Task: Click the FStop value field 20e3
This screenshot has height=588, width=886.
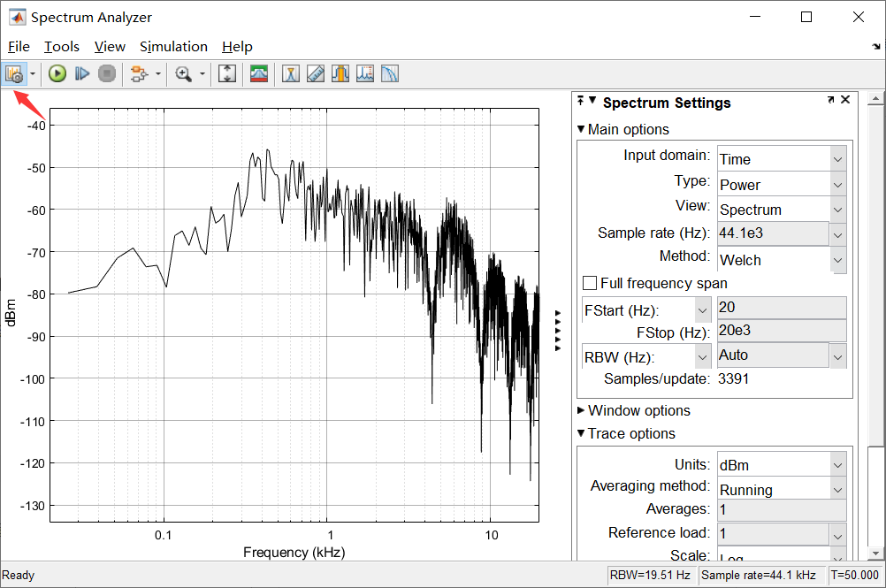Action: [x=782, y=331]
